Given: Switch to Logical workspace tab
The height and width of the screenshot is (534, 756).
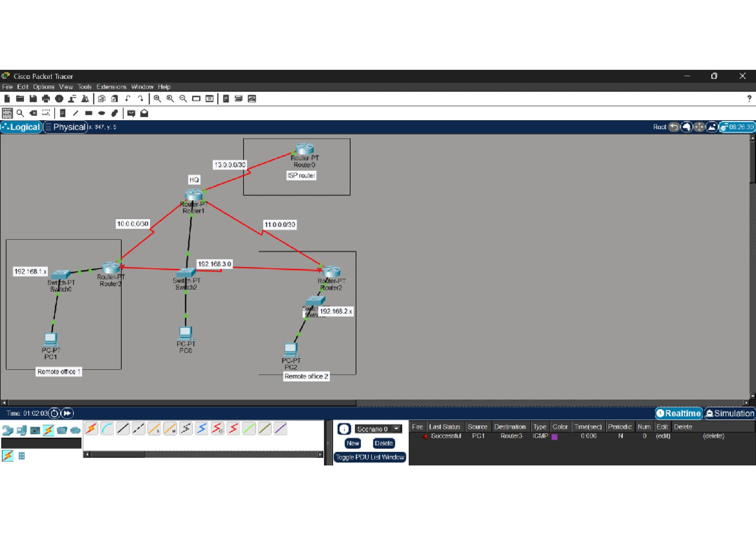Looking at the screenshot, I should pyautogui.click(x=21, y=127).
